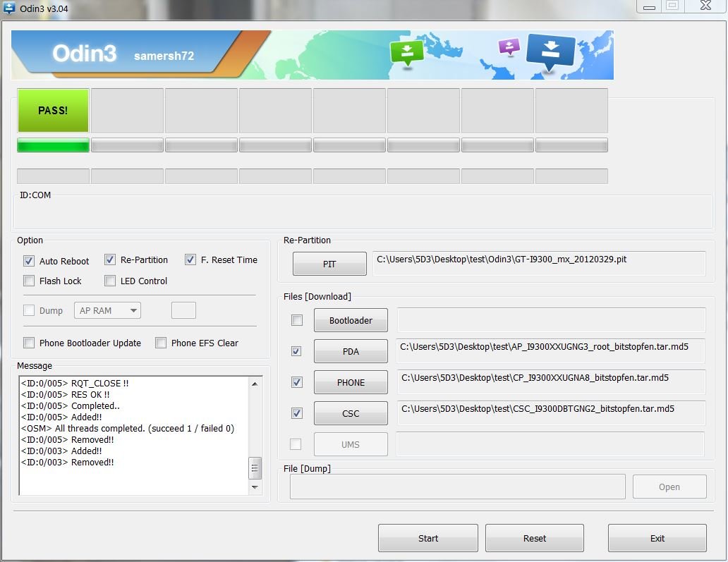Click the Message log scroll up arrow
The image size is (728, 562).
coord(255,384)
